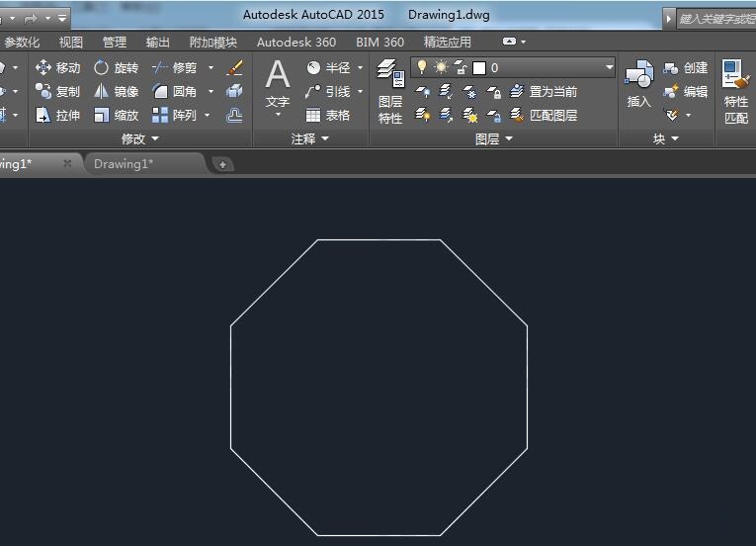Open the Text (文字) tool
The image size is (756, 546).
coord(278,83)
